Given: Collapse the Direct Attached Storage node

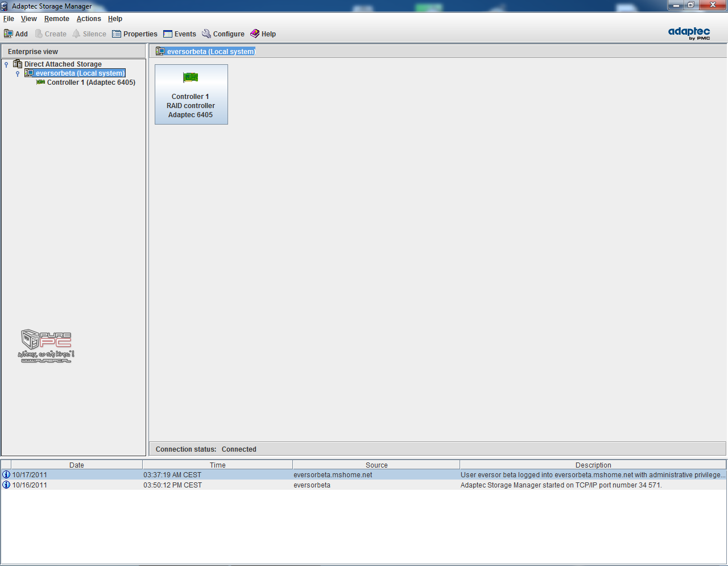Looking at the screenshot, I should [x=6, y=65].
